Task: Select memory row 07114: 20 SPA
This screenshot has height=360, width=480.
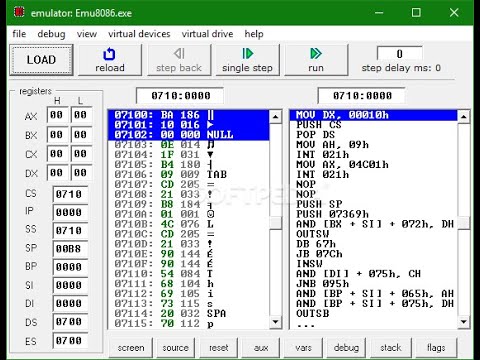Action: pos(189,313)
